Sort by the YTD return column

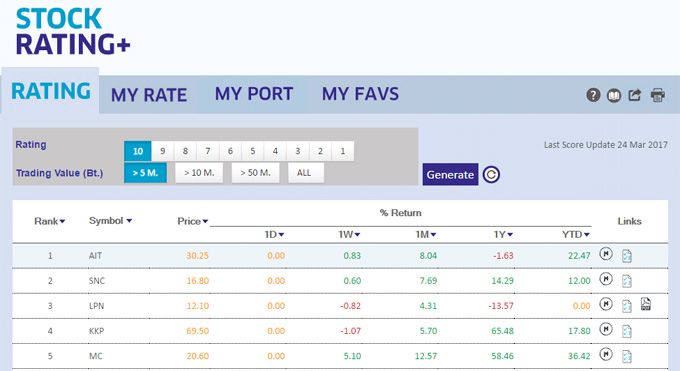(575, 234)
